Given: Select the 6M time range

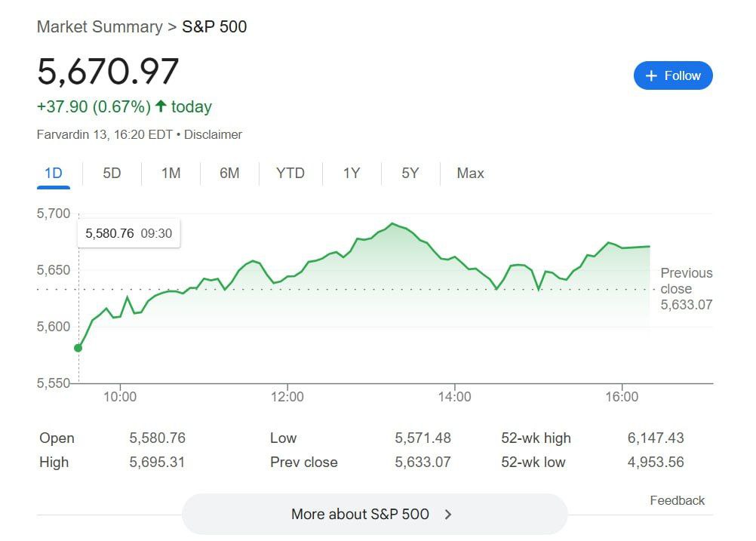Looking at the screenshot, I should 229,173.
